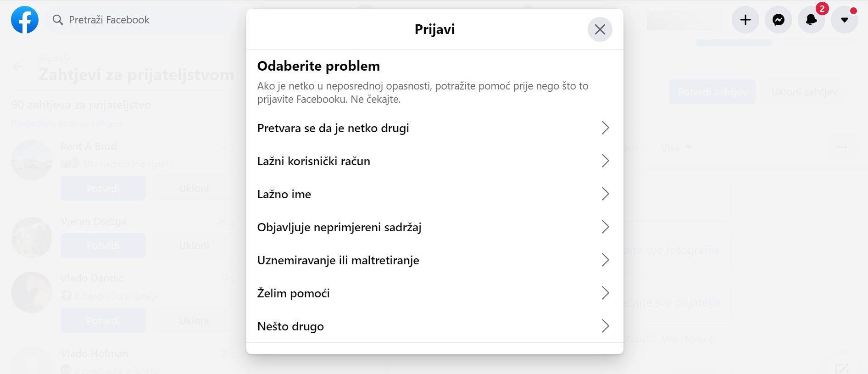Select the Lažno ime report option

434,194
